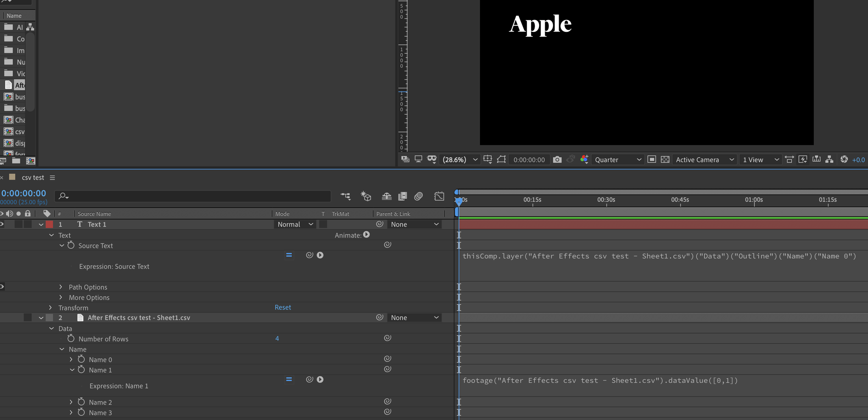The image size is (868, 420).
Task: Select the csv test timeline tab
Action: pos(33,177)
